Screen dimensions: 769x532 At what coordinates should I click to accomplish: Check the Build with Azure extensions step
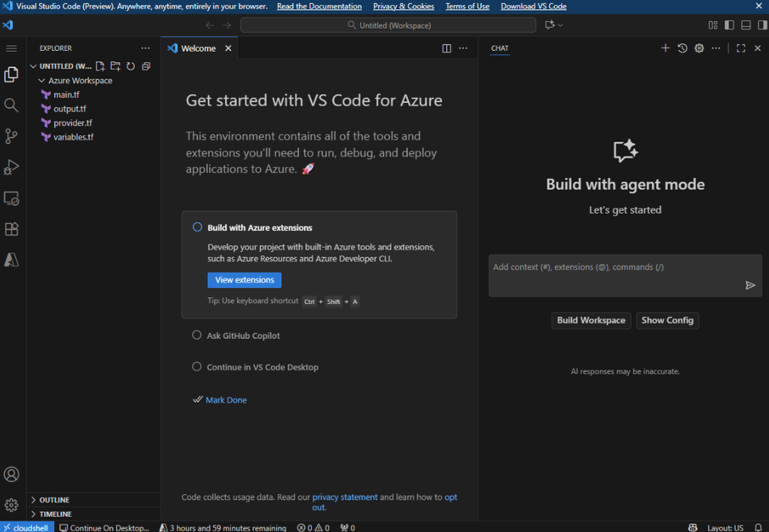(197, 227)
